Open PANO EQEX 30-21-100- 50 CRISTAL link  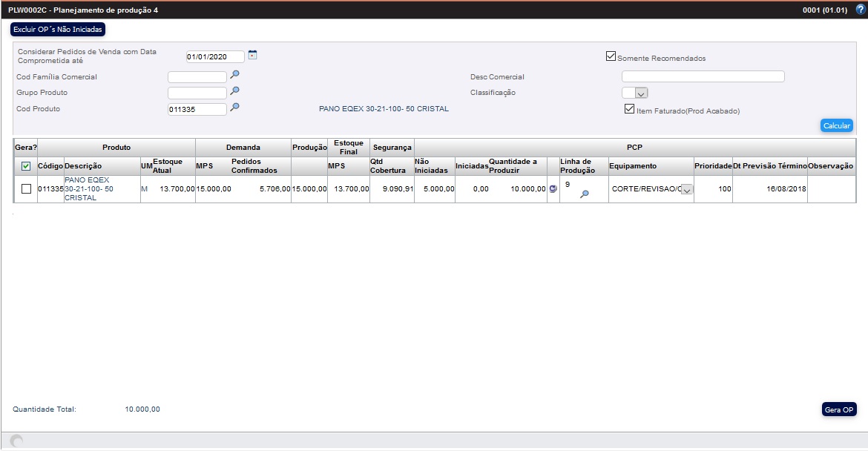[x=87, y=188]
